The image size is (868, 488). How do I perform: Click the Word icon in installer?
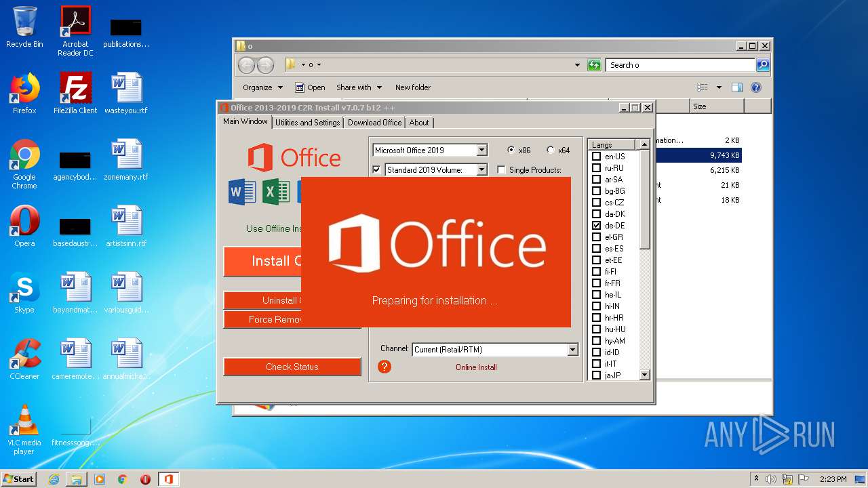[242, 192]
